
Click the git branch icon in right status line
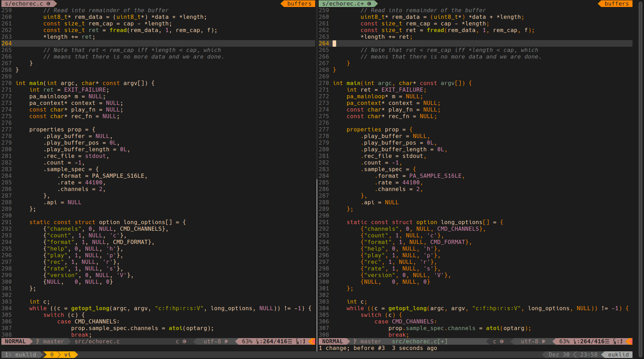pos(355,342)
